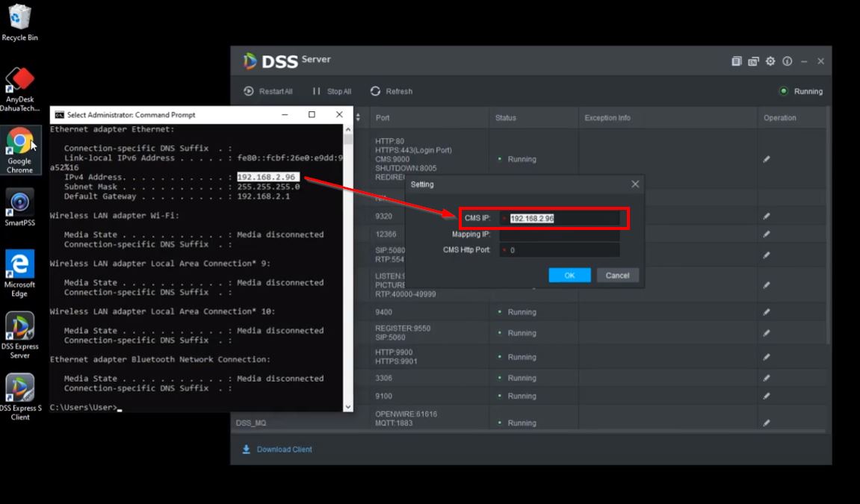Click Command Prompt scrollbar down arrow
Screen dimensions: 860x504
(347, 407)
